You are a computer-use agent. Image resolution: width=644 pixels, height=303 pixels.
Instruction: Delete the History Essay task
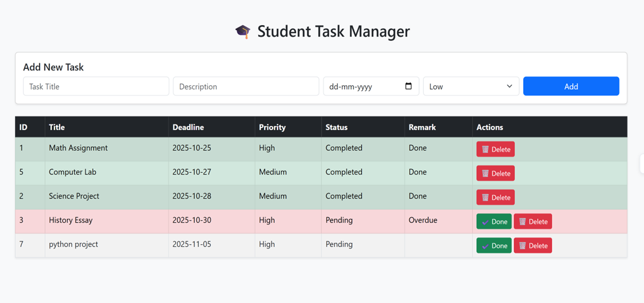(x=533, y=222)
